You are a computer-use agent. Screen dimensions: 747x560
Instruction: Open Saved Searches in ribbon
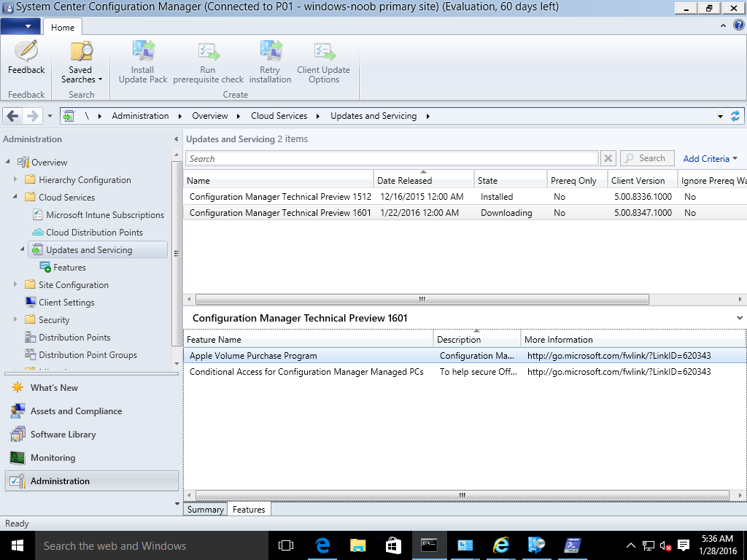[x=82, y=63]
